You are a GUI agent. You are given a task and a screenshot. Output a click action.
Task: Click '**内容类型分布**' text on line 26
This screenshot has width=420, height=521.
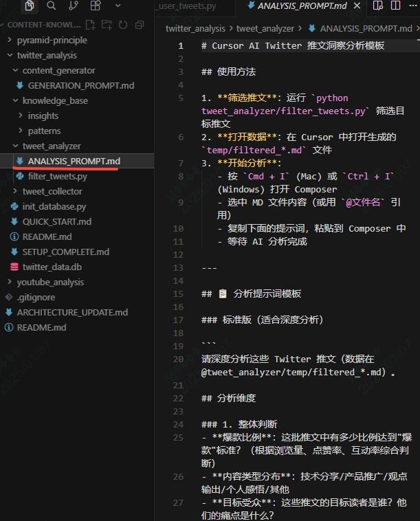coord(251,476)
